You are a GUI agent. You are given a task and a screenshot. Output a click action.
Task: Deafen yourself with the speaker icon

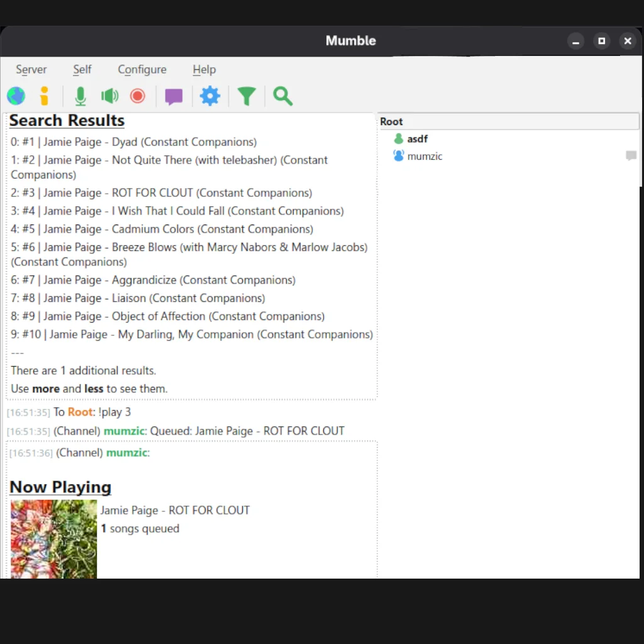(x=109, y=96)
